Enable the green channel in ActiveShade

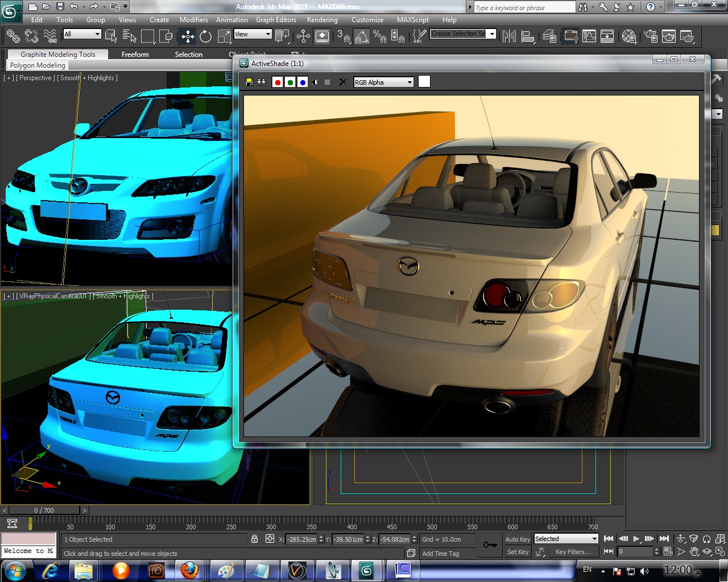coord(290,82)
